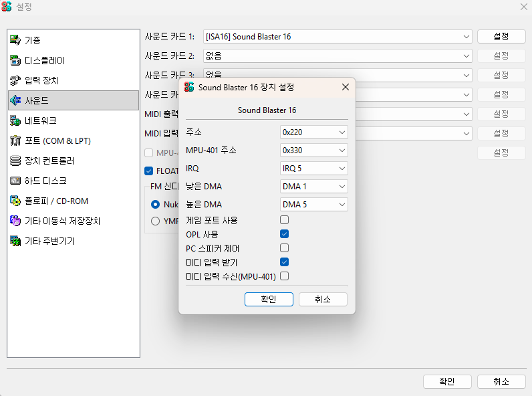Click the 디스플레이 (Display) category icon
Image resolution: width=532 pixels, height=396 pixels.
coord(15,60)
